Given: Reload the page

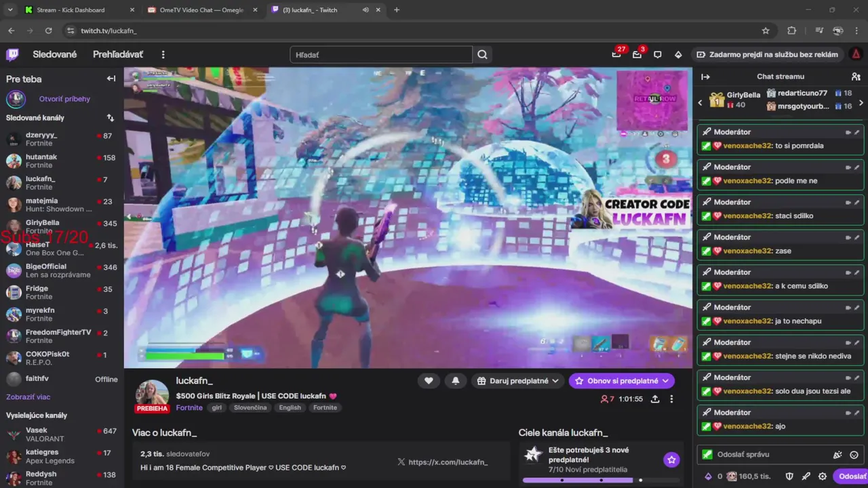Looking at the screenshot, I should point(48,30).
